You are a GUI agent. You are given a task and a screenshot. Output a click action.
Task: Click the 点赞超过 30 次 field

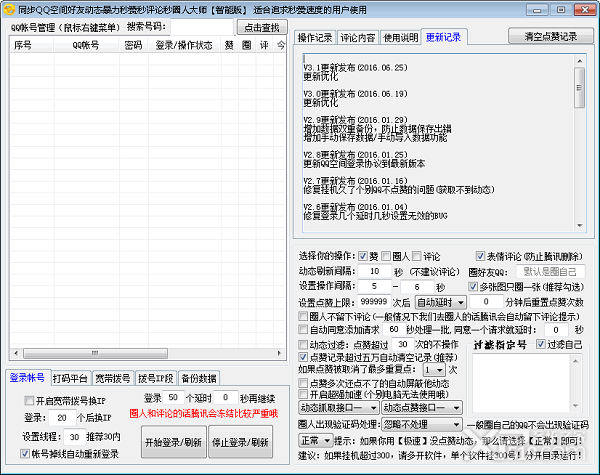click(x=403, y=344)
